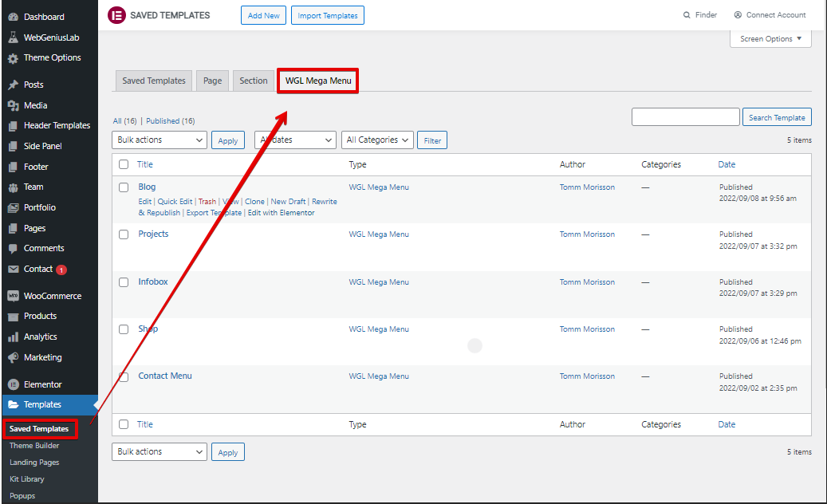The width and height of the screenshot is (827, 504).
Task: Click the bottom Apply button
Action: coord(228,452)
